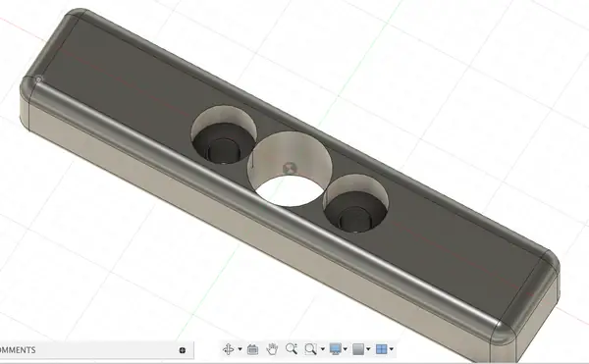589x364 pixels.
Task: Expand the Display Settings dropdown arrow
Action: point(346,349)
